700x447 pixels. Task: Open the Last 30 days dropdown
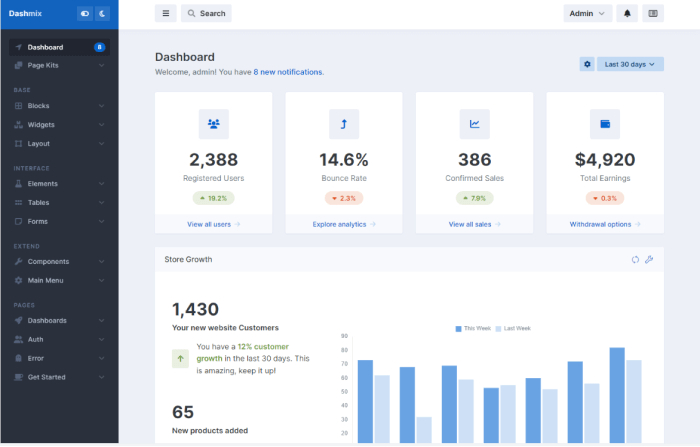[630, 64]
